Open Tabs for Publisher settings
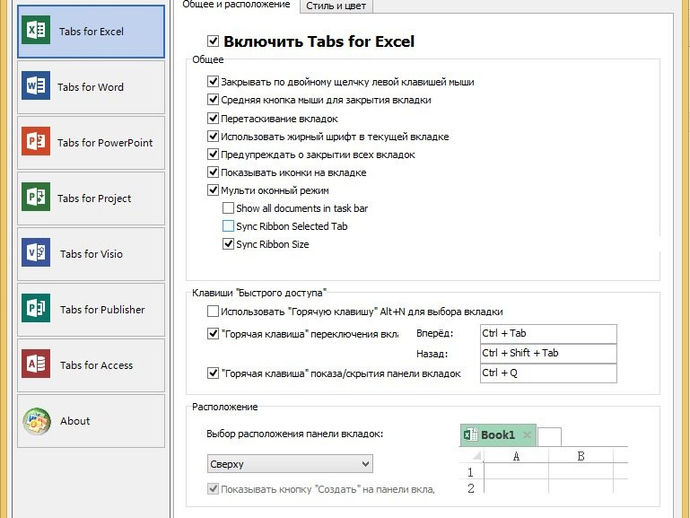The height and width of the screenshot is (518, 690). click(91, 309)
